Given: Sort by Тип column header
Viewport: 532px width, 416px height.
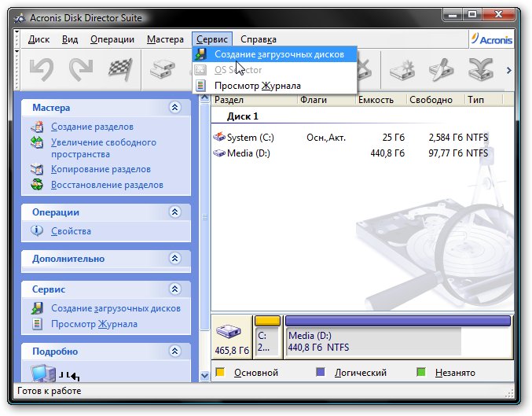Looking at the screenshot, I should pyautogui.click(x=483, y=100).
